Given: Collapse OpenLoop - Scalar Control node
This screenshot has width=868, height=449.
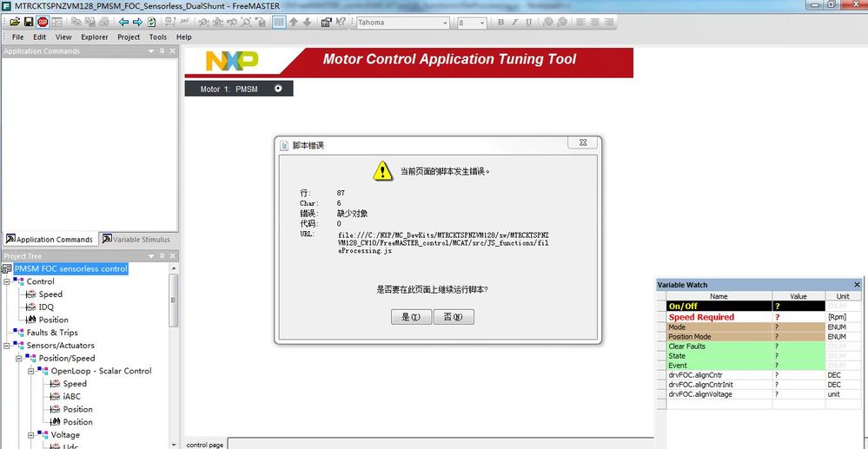Looking at the screenshot, I should click(x=31, y=370).
